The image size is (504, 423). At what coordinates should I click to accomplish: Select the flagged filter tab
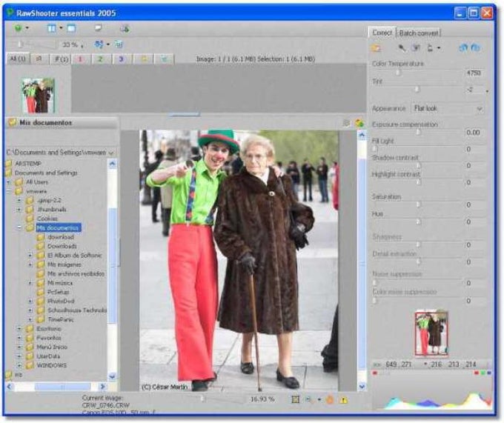click(x=61, y=59)
